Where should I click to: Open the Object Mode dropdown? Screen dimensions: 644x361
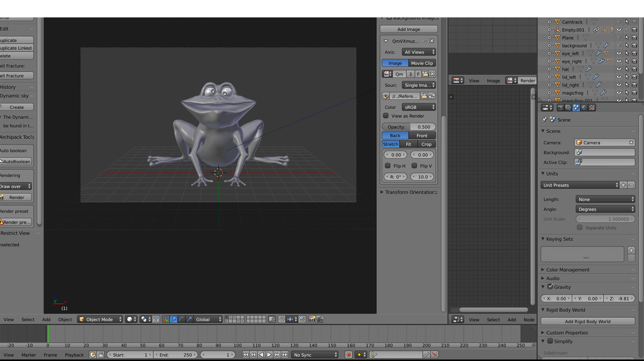tap(100, 319)
